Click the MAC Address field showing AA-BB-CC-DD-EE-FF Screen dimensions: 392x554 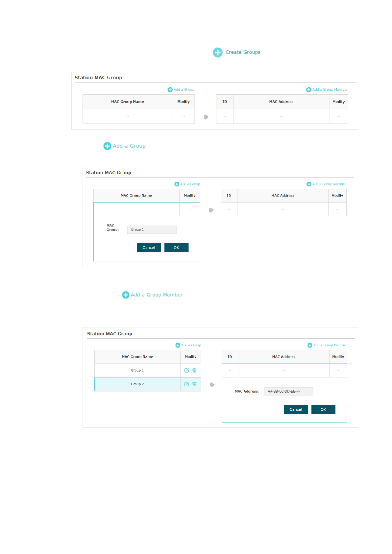288,391
